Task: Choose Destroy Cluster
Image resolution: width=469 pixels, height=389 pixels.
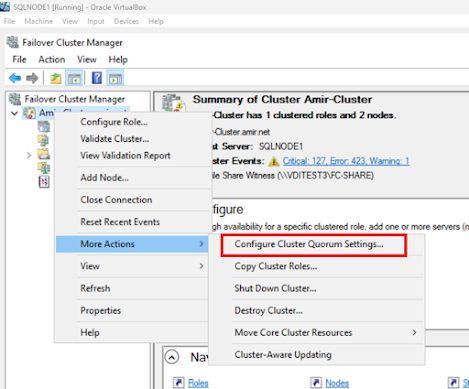Action: coord(268,311)
